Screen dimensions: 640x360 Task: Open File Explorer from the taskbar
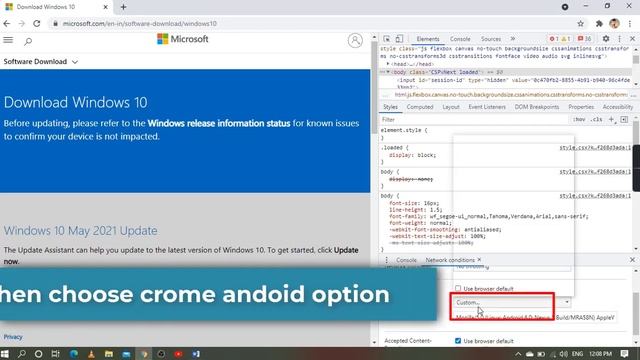tap(109, 354)
